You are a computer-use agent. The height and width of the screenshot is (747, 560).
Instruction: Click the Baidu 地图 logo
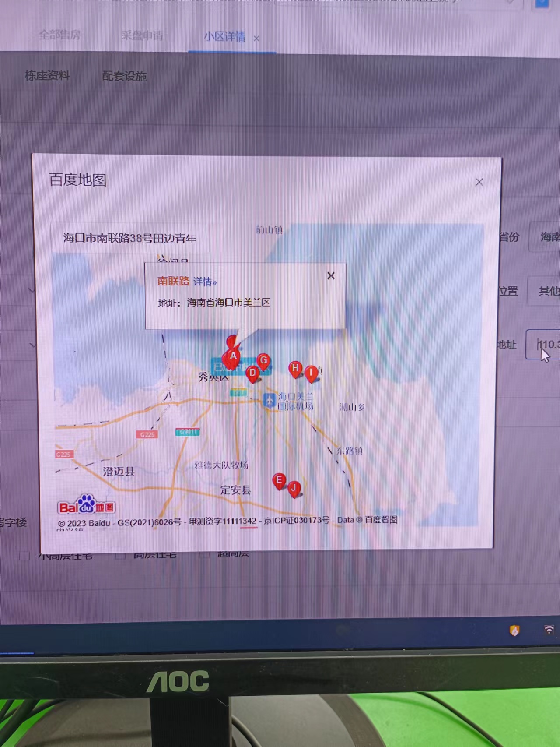(x=87, y=505)
